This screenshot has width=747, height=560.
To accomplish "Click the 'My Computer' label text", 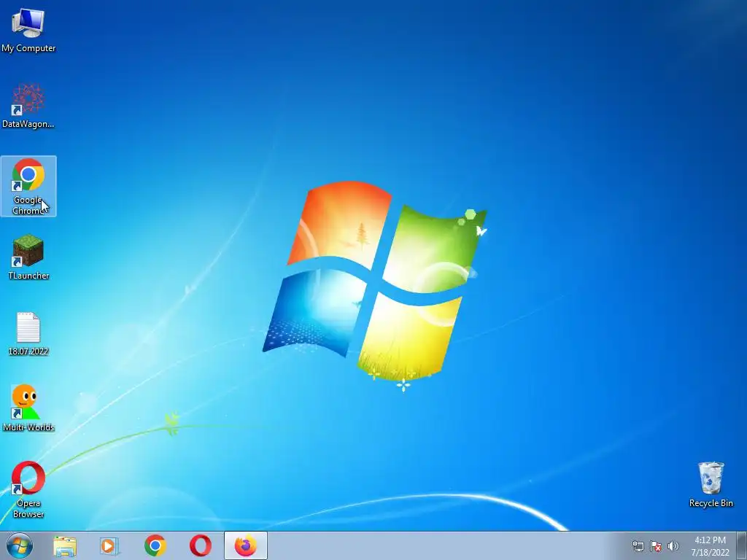I will click(x=28, y=48).
